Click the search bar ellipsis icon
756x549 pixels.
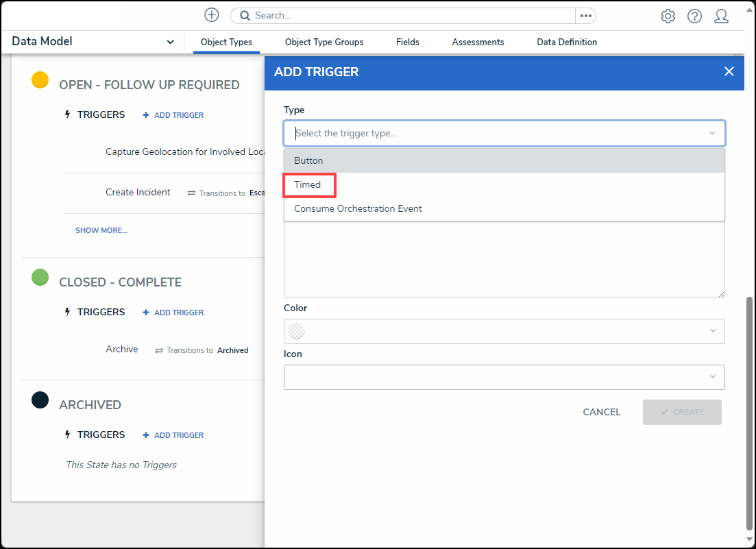[585, 16]
